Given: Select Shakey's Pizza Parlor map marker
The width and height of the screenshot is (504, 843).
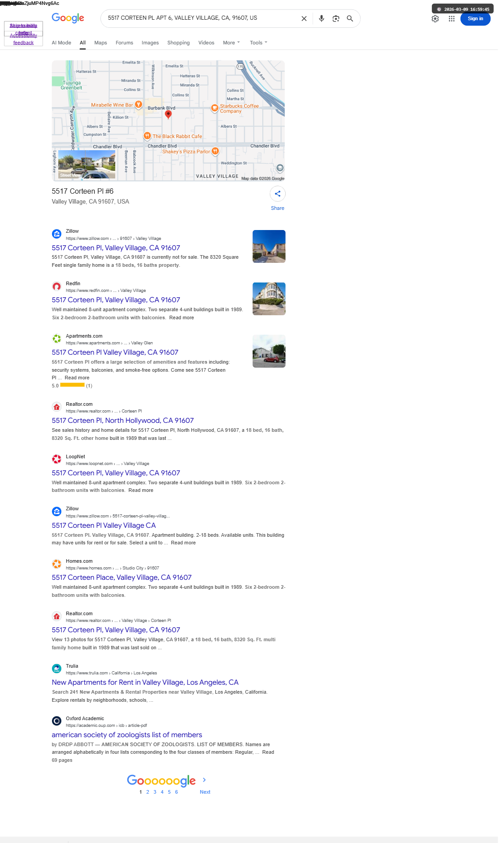Looking at the screenshot, I should tap(215, 151).
